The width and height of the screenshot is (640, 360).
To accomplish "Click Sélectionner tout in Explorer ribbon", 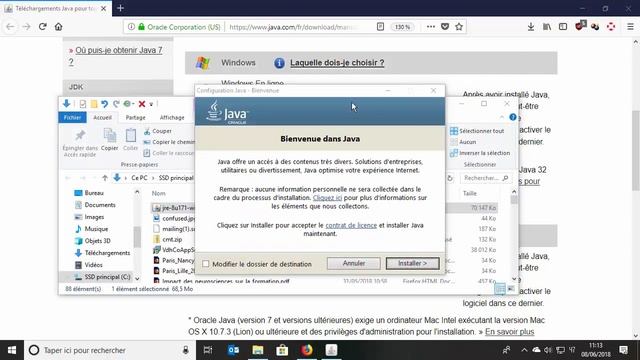I will (477, 131).
